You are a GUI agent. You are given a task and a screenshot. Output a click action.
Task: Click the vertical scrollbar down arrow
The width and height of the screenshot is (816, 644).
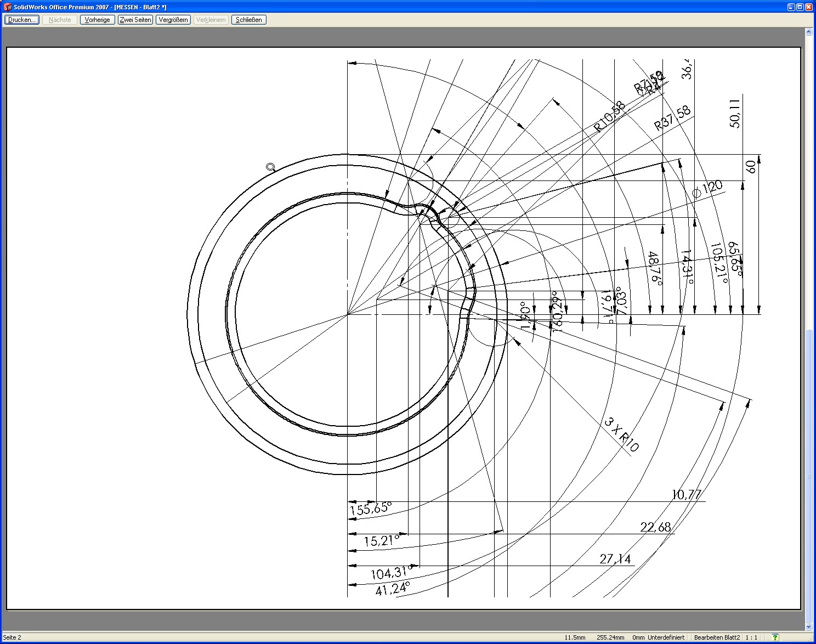(808, 627)
